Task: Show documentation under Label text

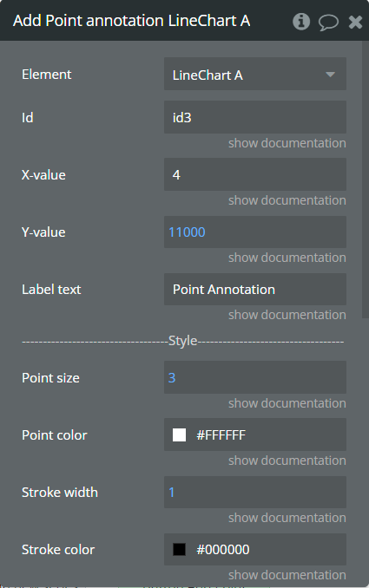Action: tap(287, 315)
